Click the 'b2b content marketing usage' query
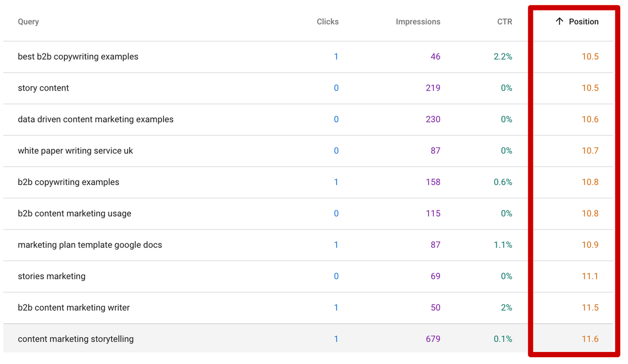The height and width of the screenshot is (364, 628). [x=74, y=213]
